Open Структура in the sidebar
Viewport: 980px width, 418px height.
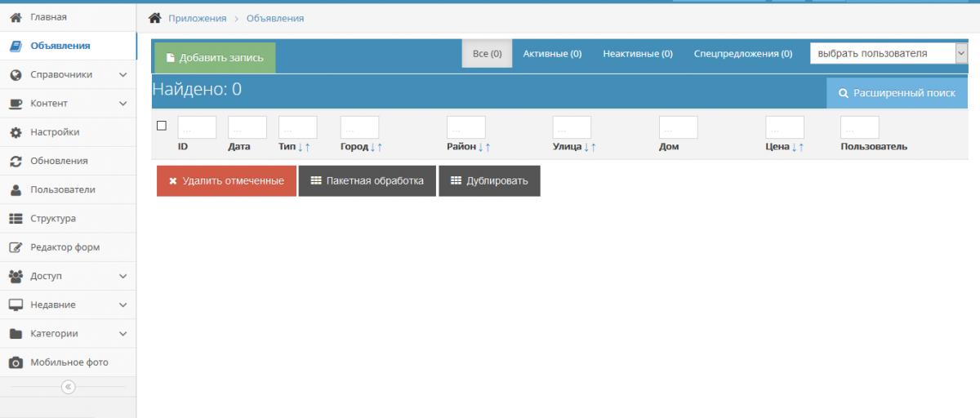69,219
